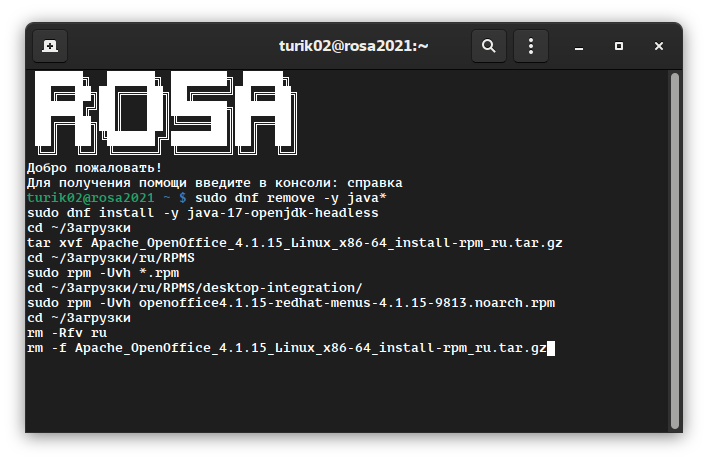This screenshot has width=708, height=461.
Task: Click the window title turik02@rosa2021:~
Action: pos(354,46)
